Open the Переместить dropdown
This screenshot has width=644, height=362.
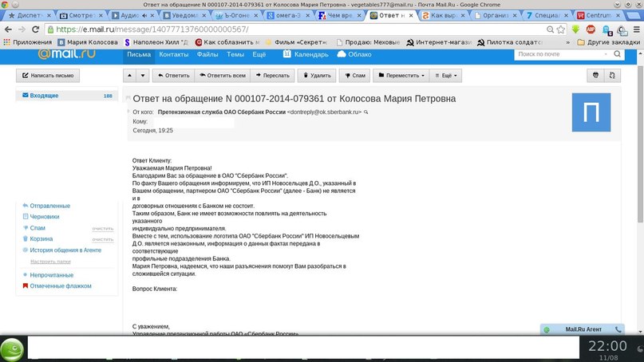(x=401, y=76)
